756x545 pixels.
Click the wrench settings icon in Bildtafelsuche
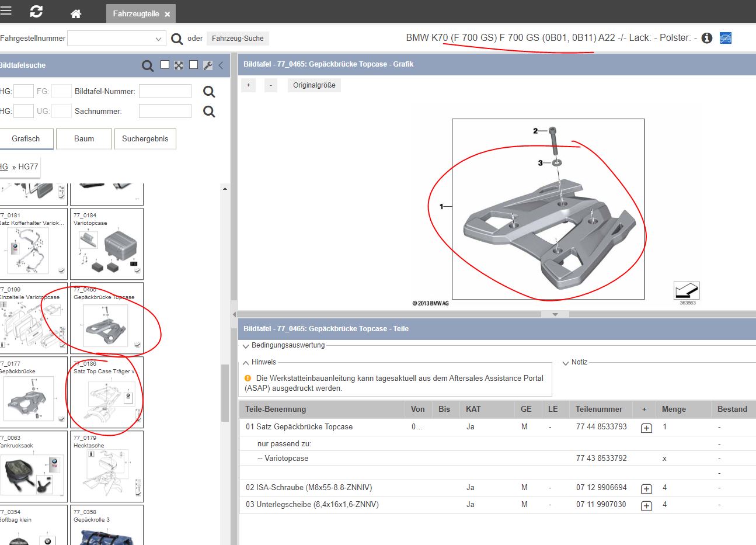tap(208, 65)
